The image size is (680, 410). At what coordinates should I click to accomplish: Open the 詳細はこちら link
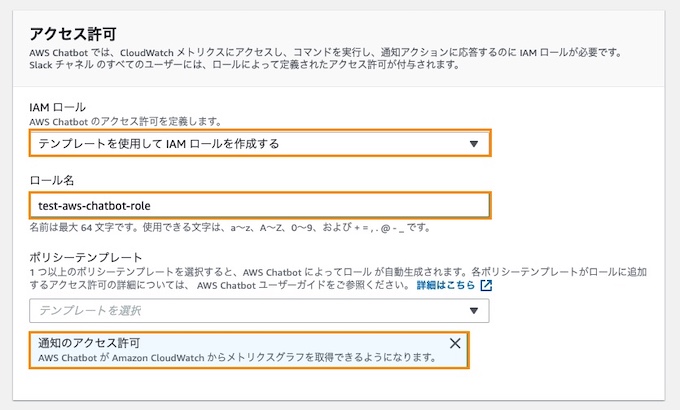(x=446, y=285)
